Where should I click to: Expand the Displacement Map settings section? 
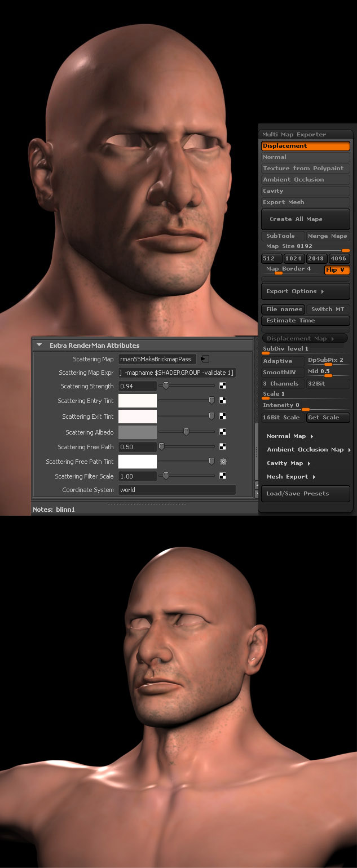(x=305, y=339)
